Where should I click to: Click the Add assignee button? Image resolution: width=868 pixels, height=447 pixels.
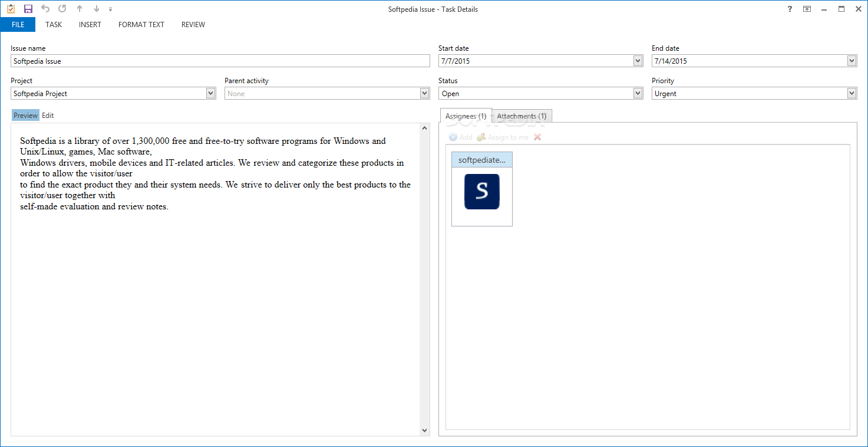461,137
